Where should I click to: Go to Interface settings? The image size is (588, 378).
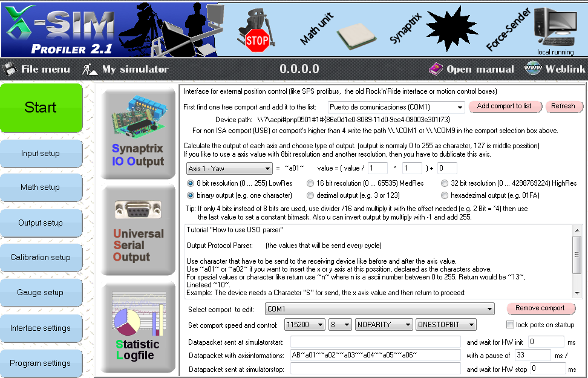41,328
